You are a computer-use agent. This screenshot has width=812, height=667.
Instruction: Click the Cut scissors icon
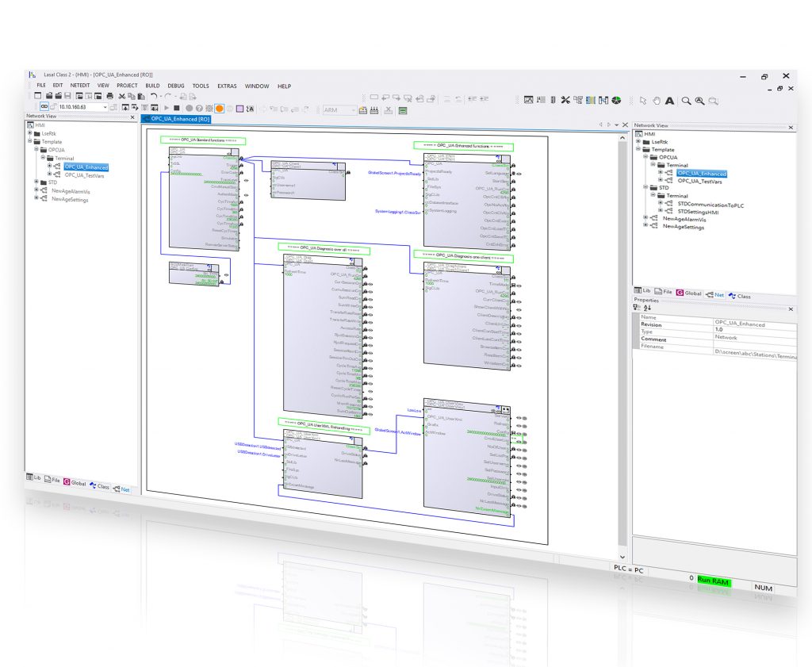point(122,96)
